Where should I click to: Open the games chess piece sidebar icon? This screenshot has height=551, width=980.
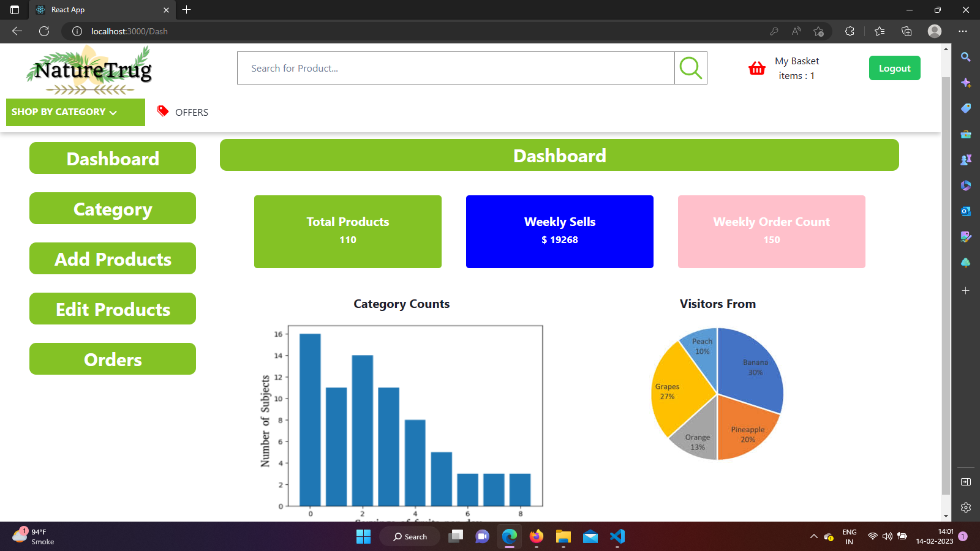pos(966,160)
